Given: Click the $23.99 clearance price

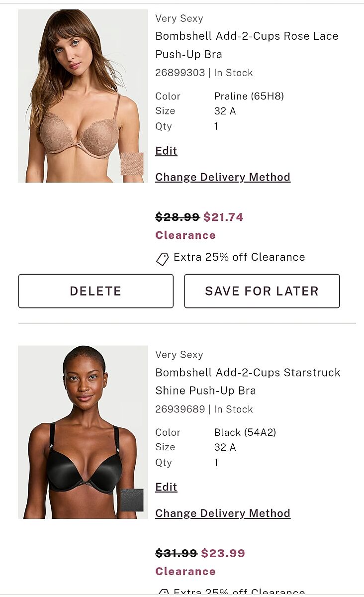Looking at the screenshot, I should click(x=223, y=553).
